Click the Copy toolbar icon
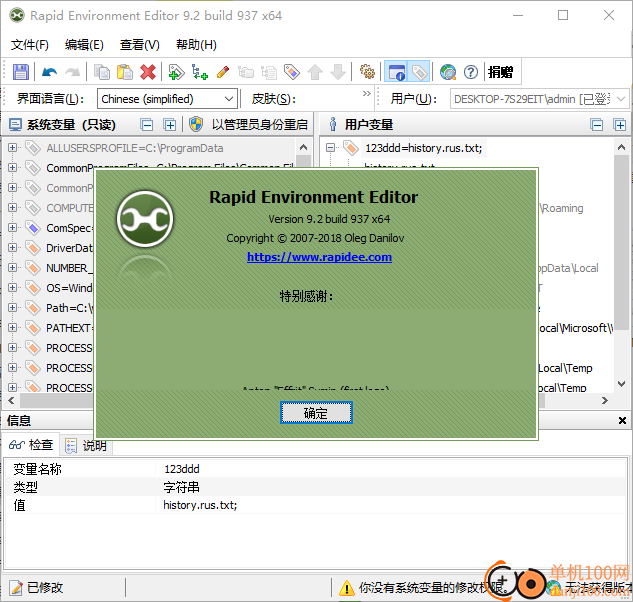Image resolution: width=633 pixels, height=602 pixels. (102, 72)
